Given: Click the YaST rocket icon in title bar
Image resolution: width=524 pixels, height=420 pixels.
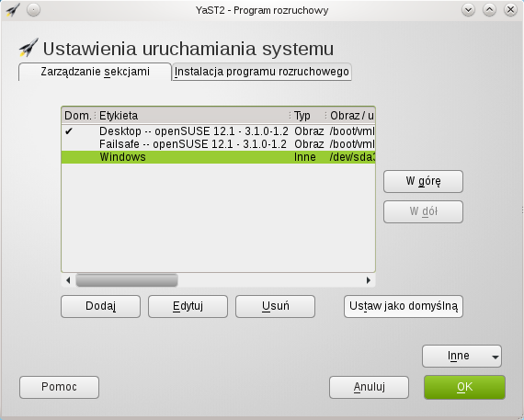Looking at the screenshot, I should (x=13, y=10).
